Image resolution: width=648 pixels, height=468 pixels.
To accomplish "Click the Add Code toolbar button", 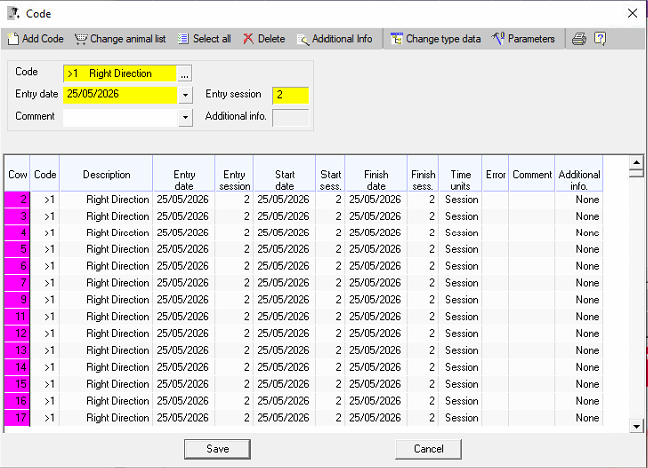I will 36,39.
